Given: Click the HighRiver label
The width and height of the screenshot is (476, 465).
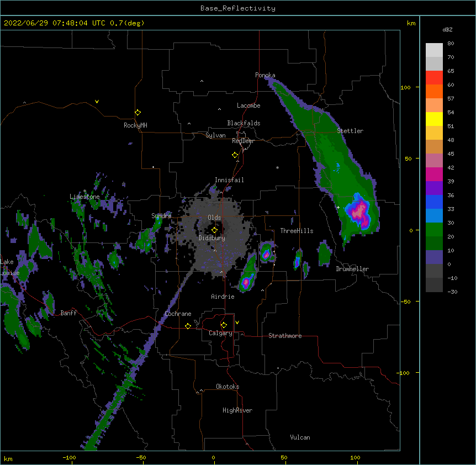Looking at the screenshot, I should pos(237,410).
